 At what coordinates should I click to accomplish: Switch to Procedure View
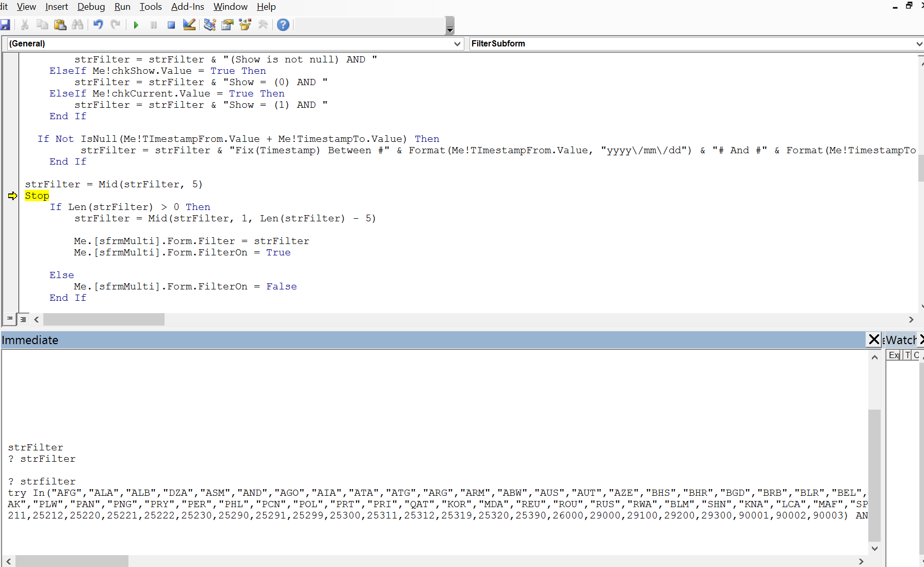9,319
